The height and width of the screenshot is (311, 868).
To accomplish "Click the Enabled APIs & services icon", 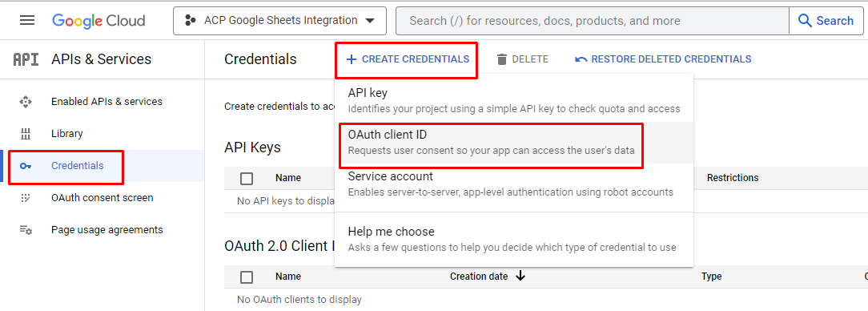I will [26, 102].
